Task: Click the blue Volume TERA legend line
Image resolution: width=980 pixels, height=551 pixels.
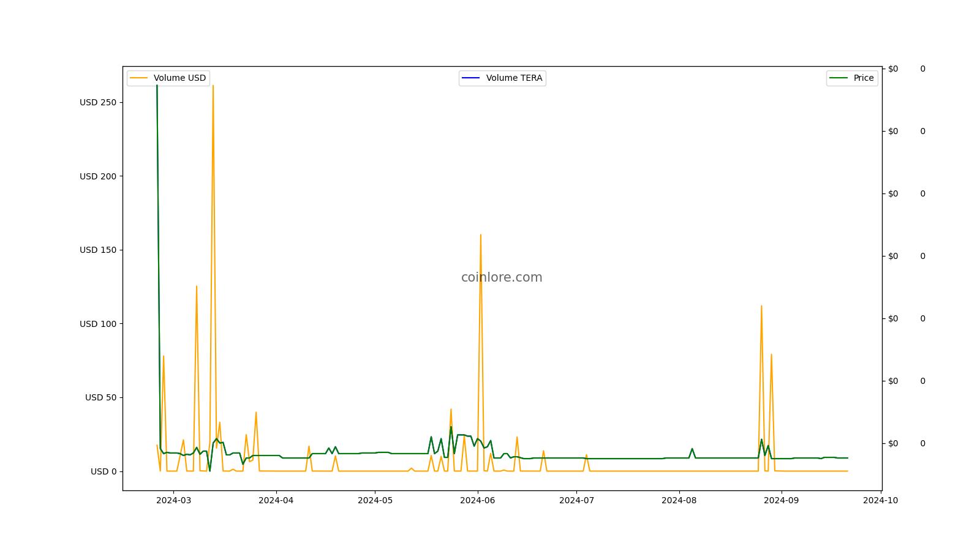Action: (x=471, y=78)
